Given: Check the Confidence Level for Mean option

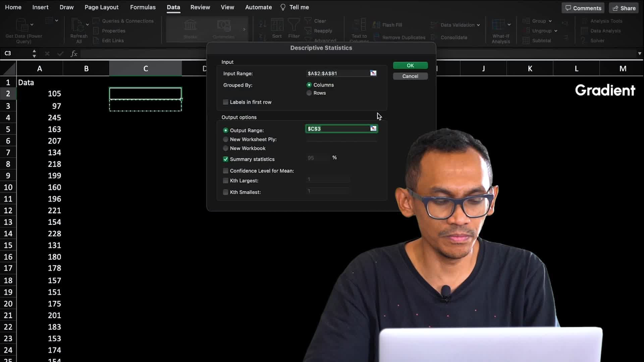Looking at the screenshot, I should click(x=225, y=171).
